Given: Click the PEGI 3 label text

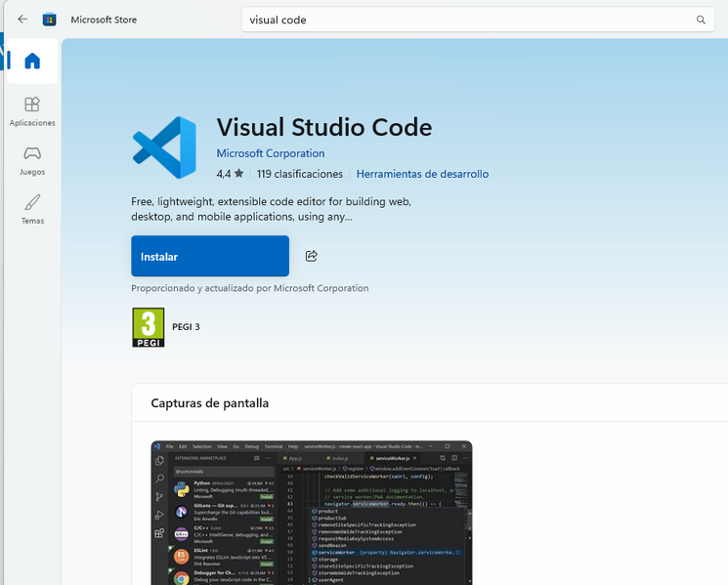Looking at the screenshot, I should tap(186, 327).
